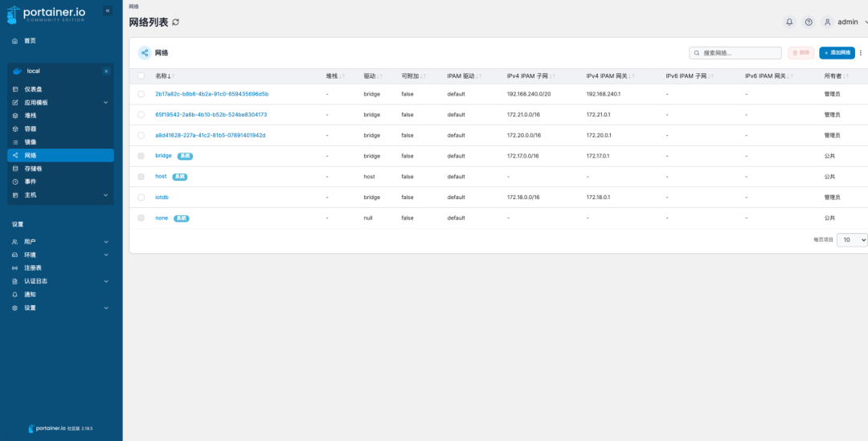Screen dimensions: 868x441
Task: Open table settings three-dot icon
Action: coord(861,53)
